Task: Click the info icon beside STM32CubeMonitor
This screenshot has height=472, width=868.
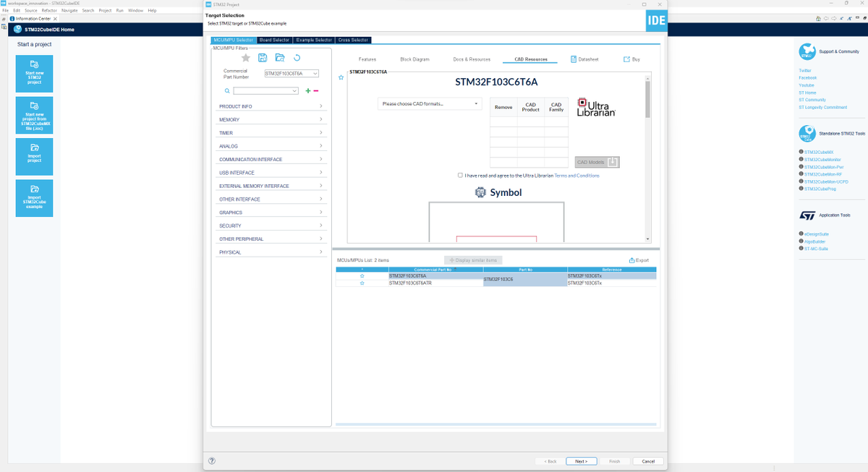Action: (x=801, y=159)
